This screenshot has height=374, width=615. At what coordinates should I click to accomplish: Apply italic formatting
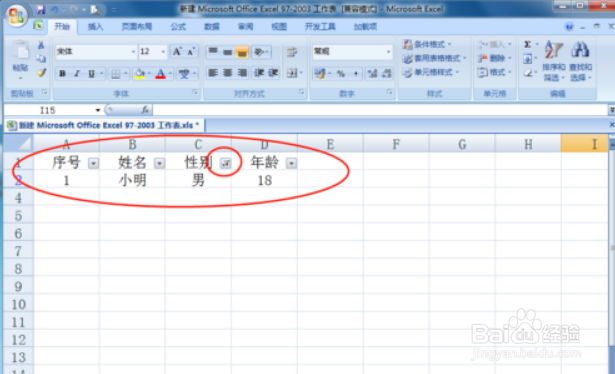coord(77,73)
